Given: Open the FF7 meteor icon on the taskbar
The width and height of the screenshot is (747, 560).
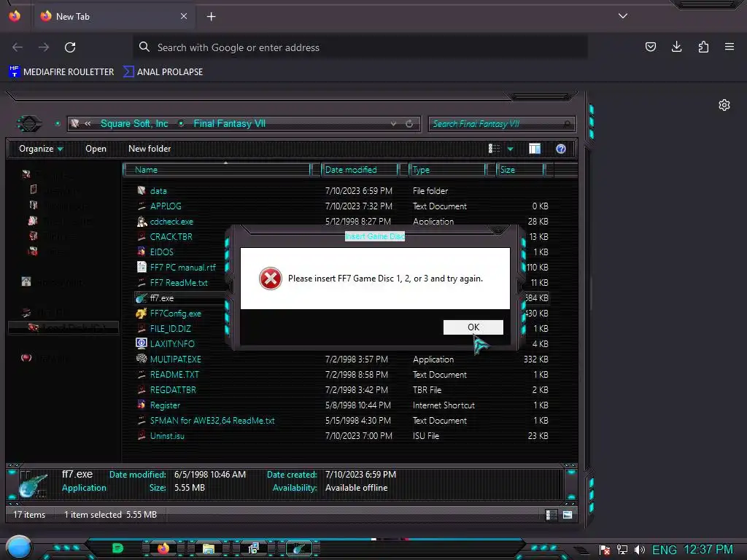Looking at the screenshot, I should (299, 548).
